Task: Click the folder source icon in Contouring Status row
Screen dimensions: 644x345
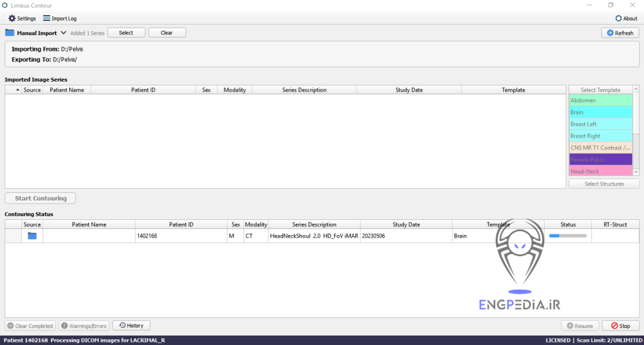Action: tap(32, 236)
